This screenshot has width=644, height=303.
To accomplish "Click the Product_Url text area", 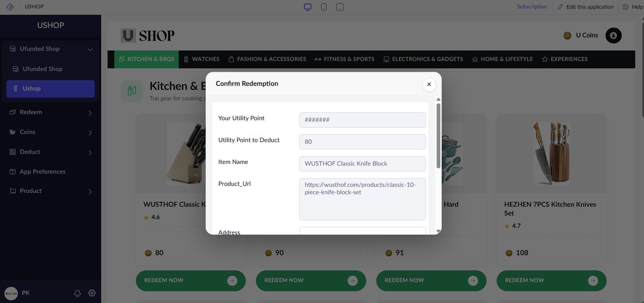I will [x=362, y=199].
